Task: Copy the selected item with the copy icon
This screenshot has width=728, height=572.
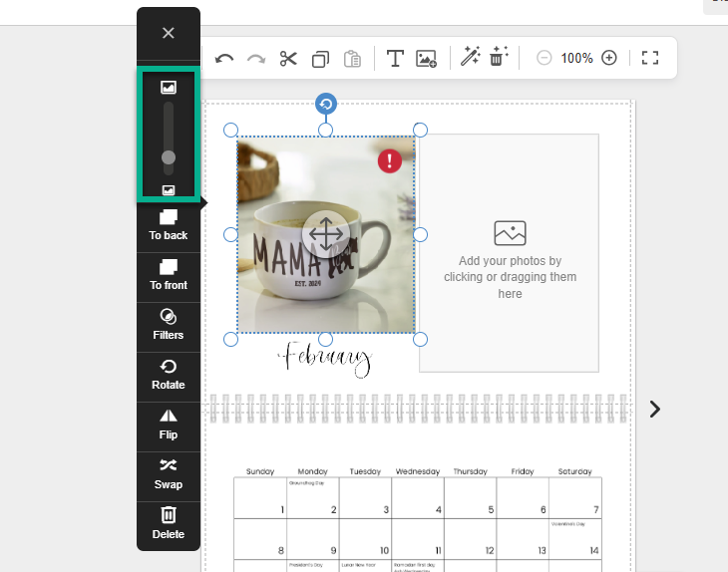Action: tap(320, 59)
